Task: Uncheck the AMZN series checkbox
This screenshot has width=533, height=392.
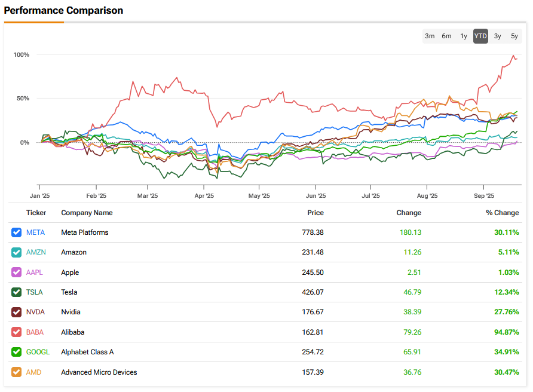Action: click(16, 252)
